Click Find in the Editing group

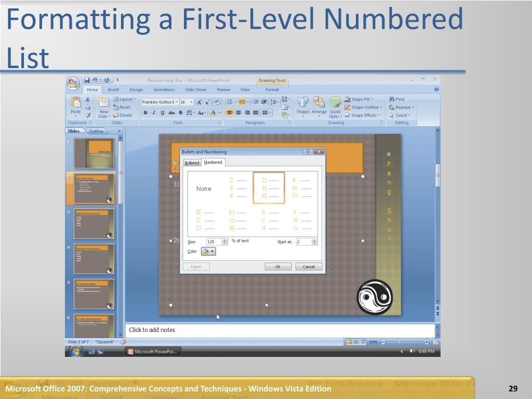point(396,99)
